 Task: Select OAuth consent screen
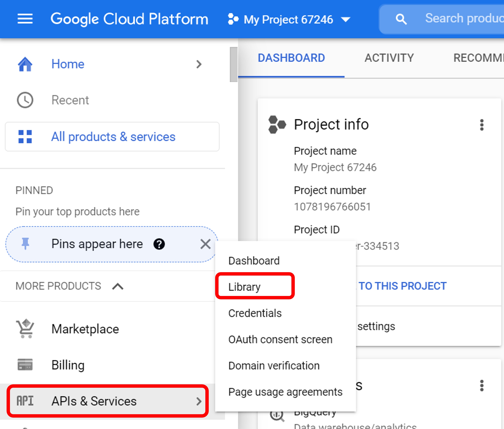pos(280,340)
